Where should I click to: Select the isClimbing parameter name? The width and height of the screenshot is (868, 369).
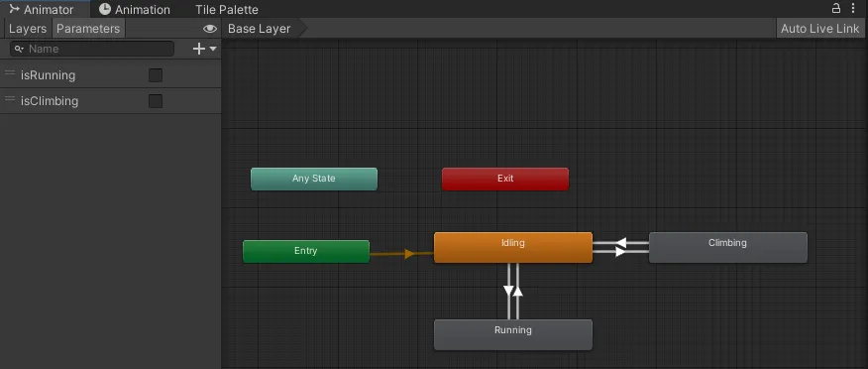50,101
